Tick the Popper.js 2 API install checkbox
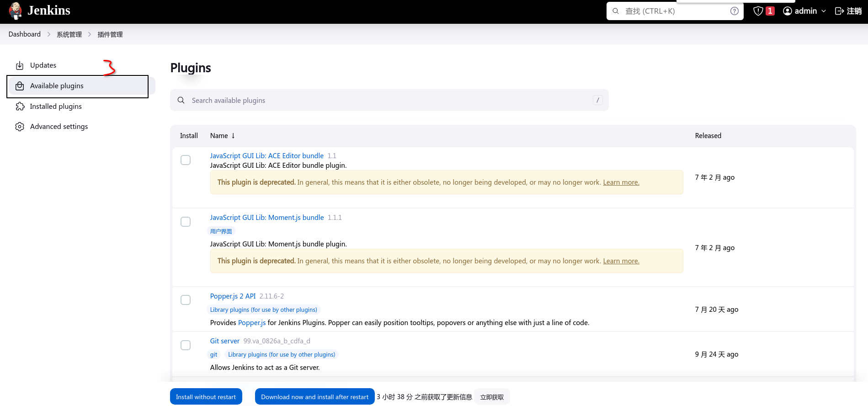 point(186,300)
